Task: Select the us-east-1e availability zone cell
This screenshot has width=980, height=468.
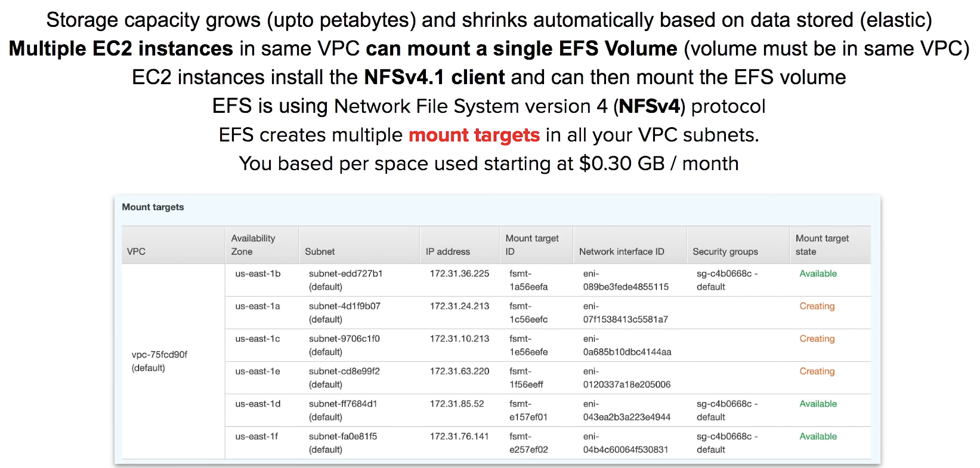Action: pyautogui.click(x=258, y=371)
